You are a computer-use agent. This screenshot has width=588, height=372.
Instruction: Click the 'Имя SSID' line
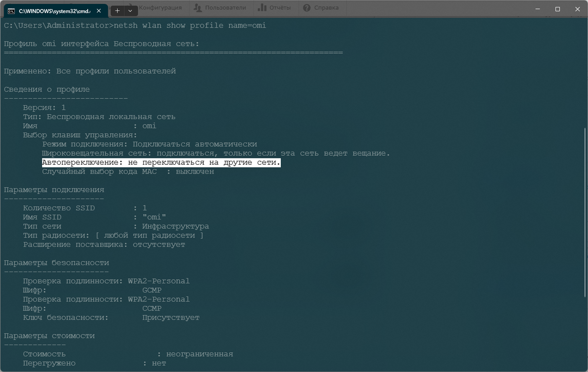point(95,217)
